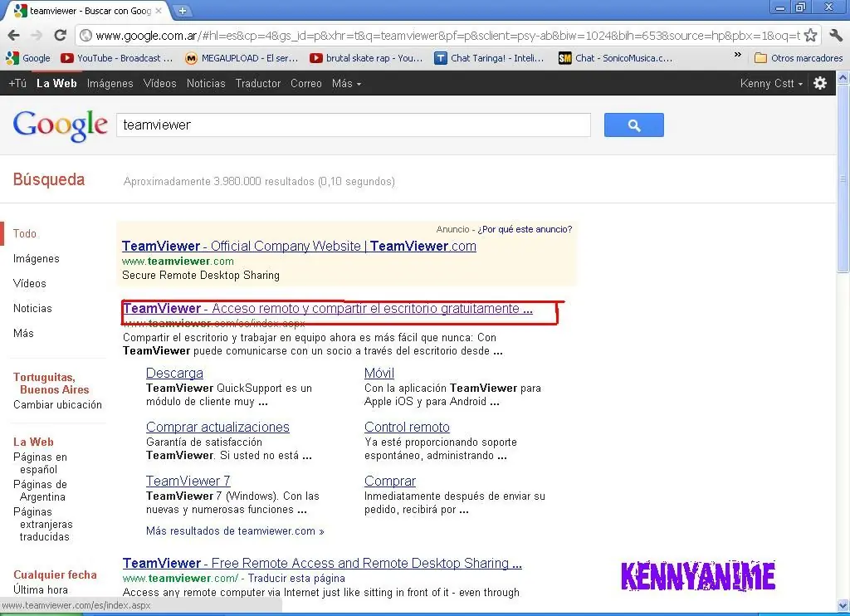This screenshot has height=616, width=850.
Task: Open Móvil sitelink
Action: coord(379,373)
